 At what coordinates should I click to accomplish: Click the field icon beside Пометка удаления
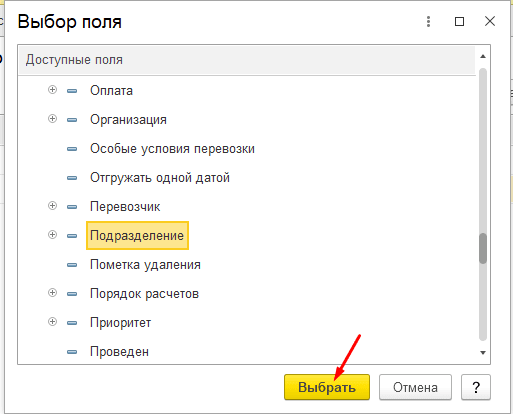[72, 265]
